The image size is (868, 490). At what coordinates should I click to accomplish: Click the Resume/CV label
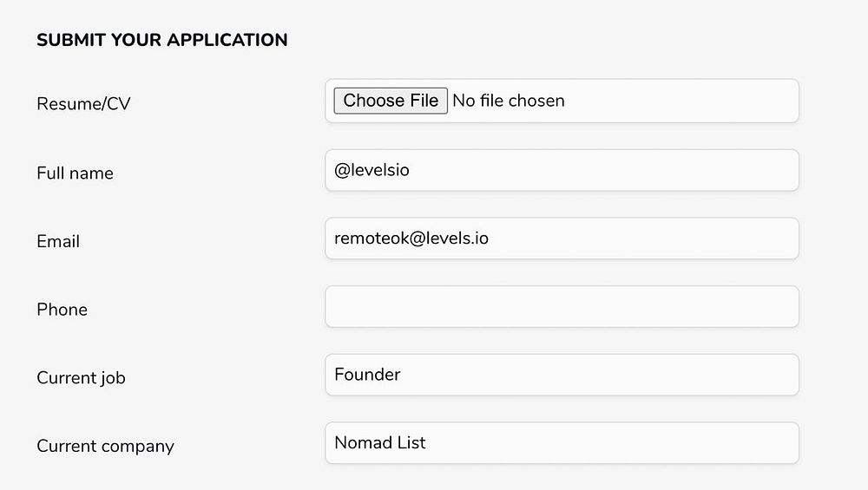tap(83, 104)
